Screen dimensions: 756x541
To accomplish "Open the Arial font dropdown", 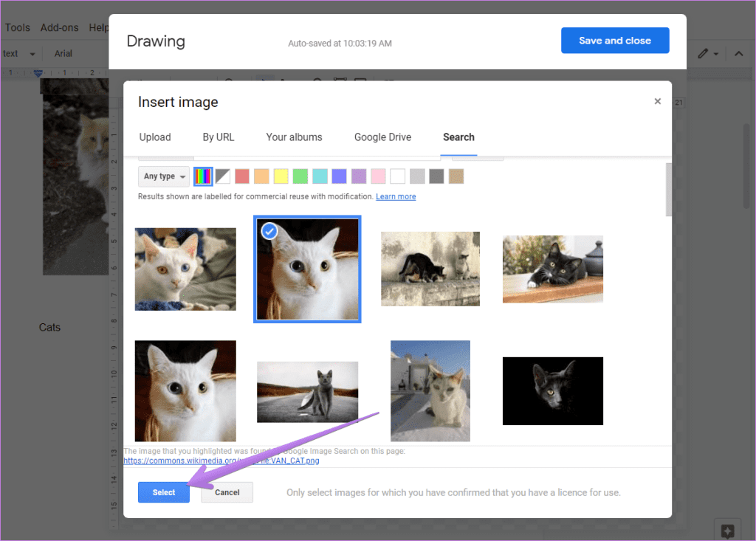I will [x=63, y=54].
